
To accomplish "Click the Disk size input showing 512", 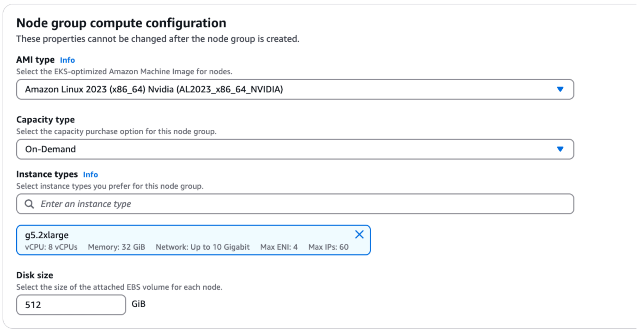I will click(71, 304).
